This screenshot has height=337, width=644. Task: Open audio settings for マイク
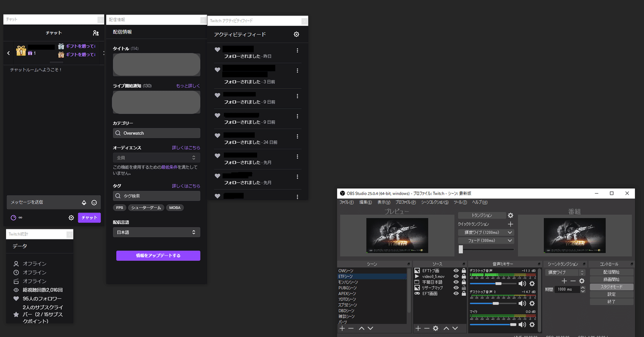532,324
